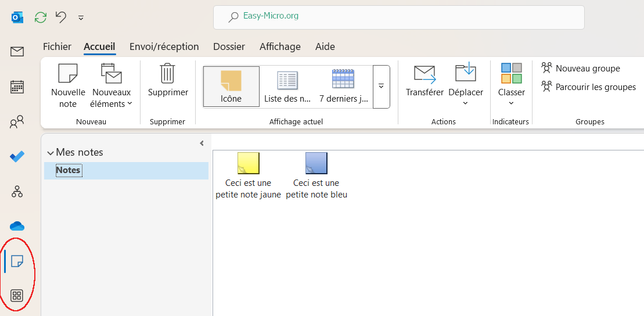Screen dimensions: 644x316
Task: Open the Calendar view in sidebar
Action: [x=17, y=87]
